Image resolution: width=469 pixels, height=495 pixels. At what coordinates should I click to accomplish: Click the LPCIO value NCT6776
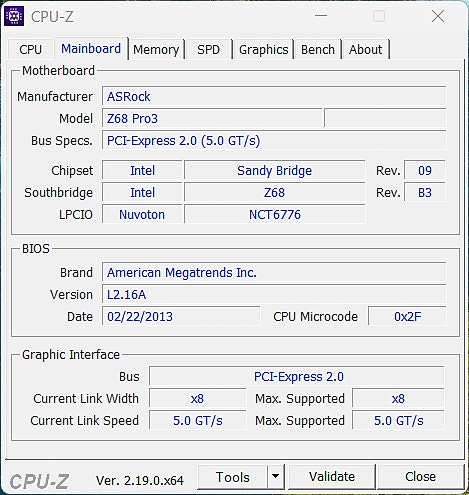275,214
